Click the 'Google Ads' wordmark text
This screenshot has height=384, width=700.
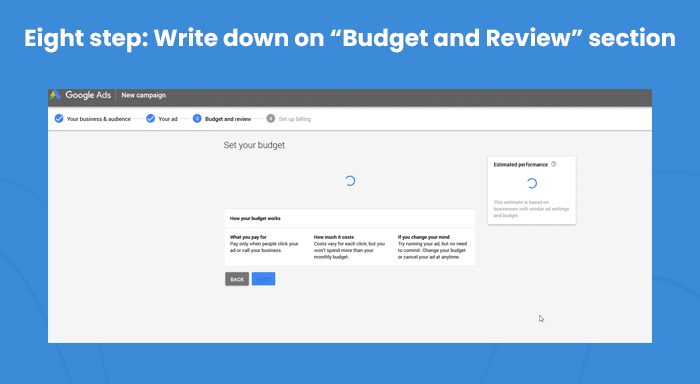[88, 95]
